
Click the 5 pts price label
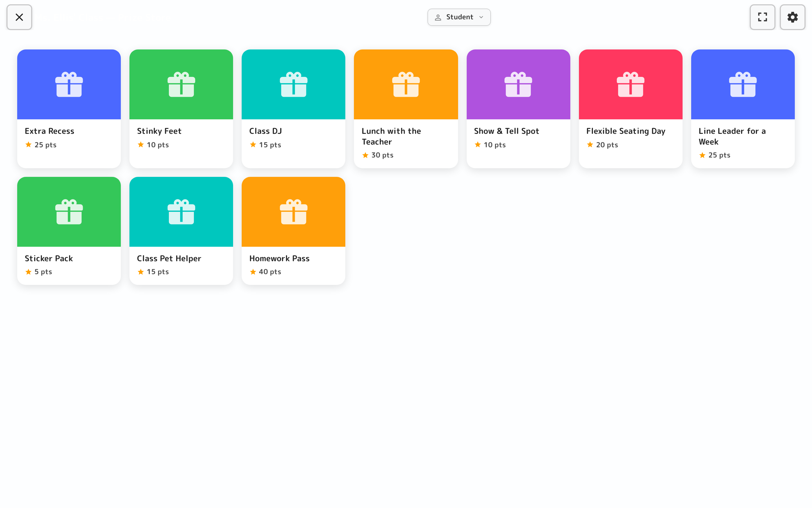[43, 272]
